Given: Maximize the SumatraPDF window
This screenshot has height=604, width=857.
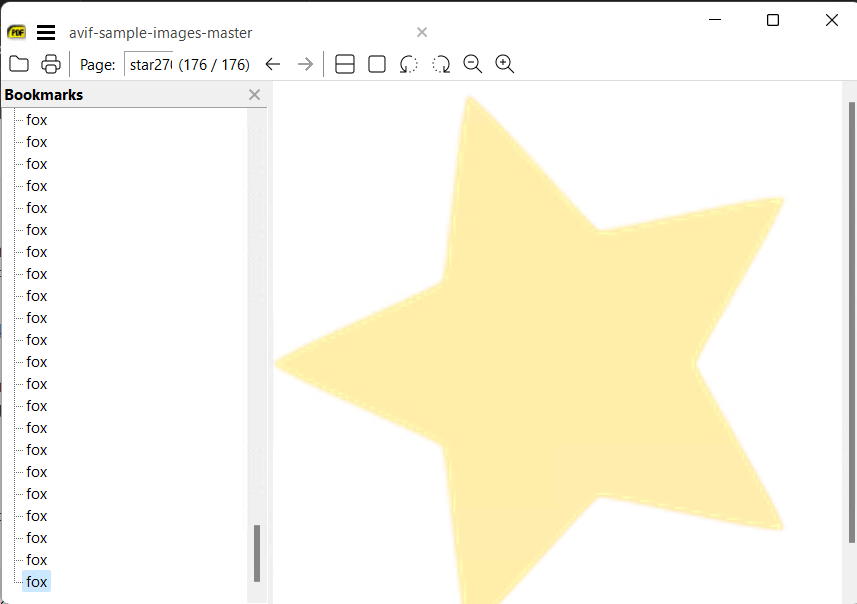Looking at the screenshot, I should [x=773, y=20].
